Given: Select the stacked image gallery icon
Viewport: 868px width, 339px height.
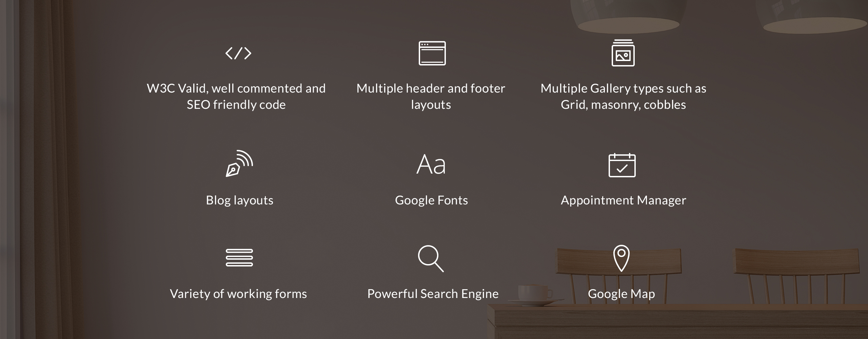Looking at the screenshot, I should 623,53.
